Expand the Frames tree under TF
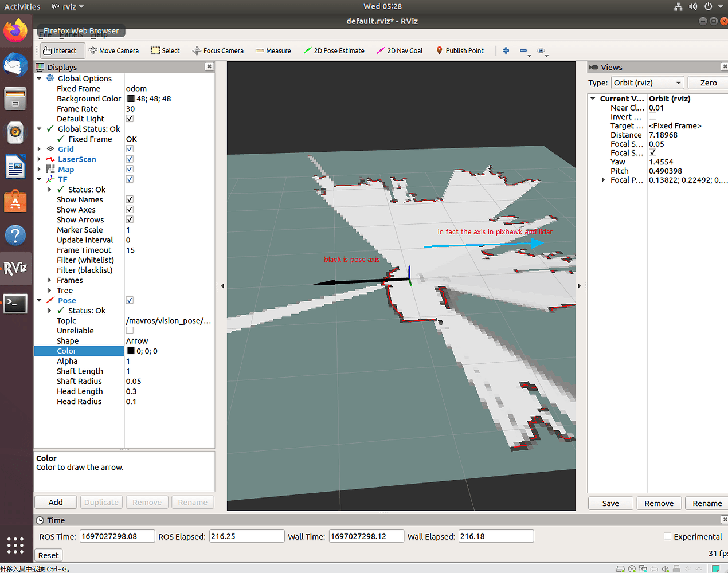This screenshot has height=573, width=728. coord(49,280)
